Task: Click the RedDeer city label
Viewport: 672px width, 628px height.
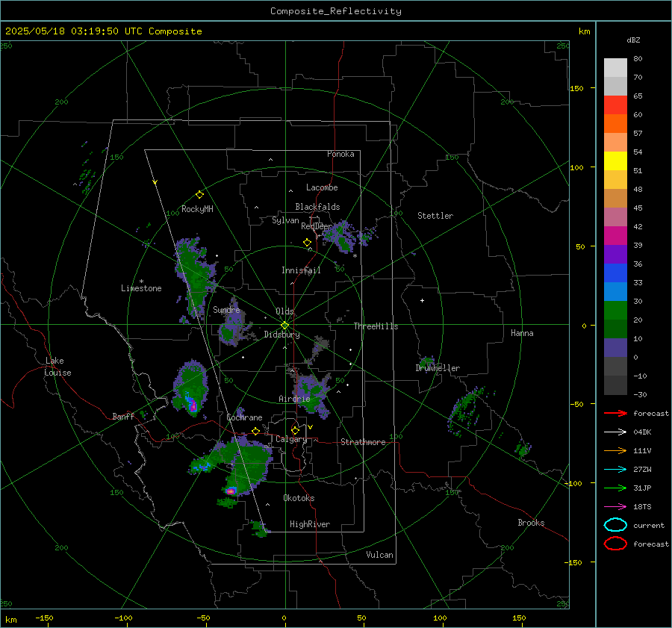Action: pyautogui.click(x=317, y=226)
